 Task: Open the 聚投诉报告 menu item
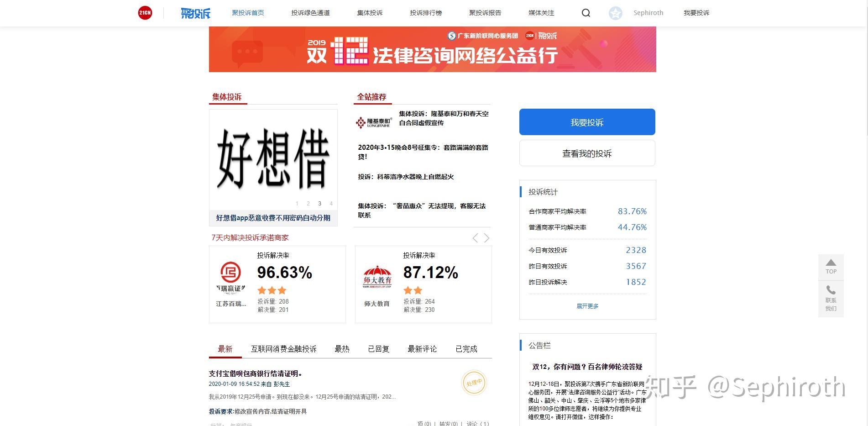pyautogui.click(x=485, y=13)
